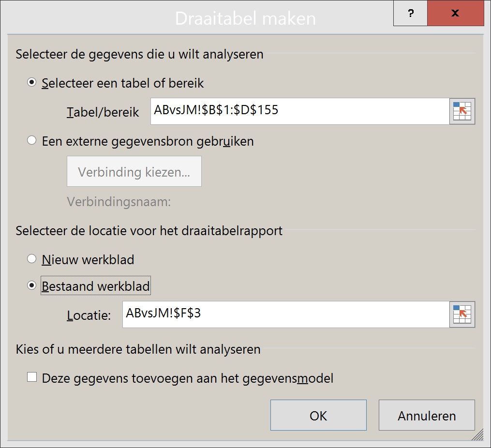Click the Annuleren button
The image size is (491, 448).
pyautogui.click(x=427, y=415)
